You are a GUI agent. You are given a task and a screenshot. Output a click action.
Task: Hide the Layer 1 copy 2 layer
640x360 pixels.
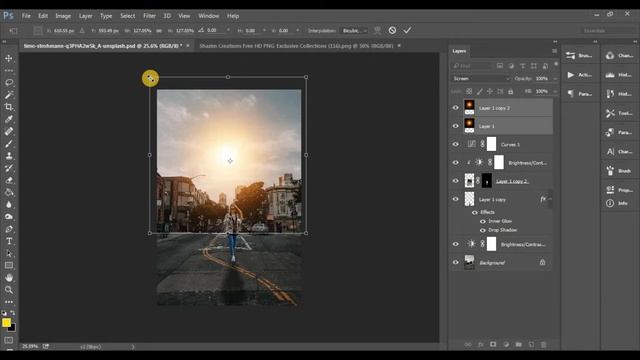(456, 181)
